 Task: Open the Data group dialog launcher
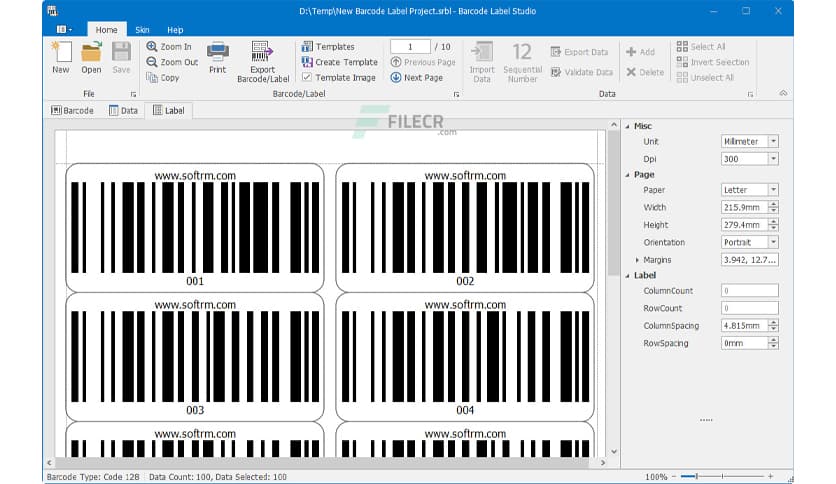pos(750,94)
